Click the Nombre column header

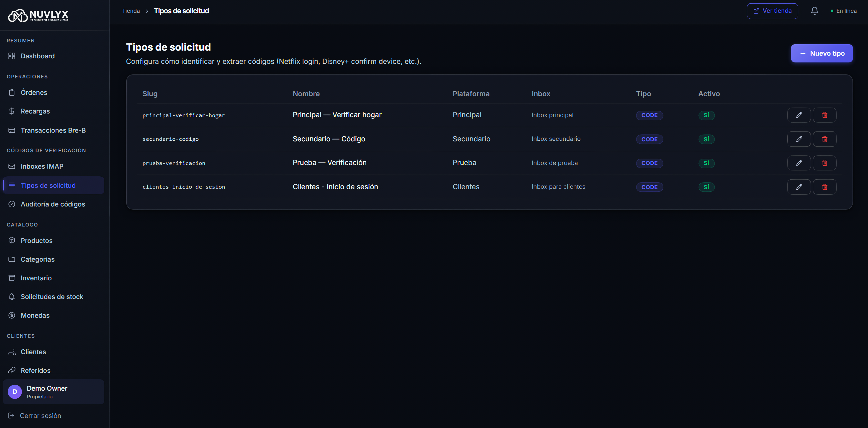[x=306, y=94]
